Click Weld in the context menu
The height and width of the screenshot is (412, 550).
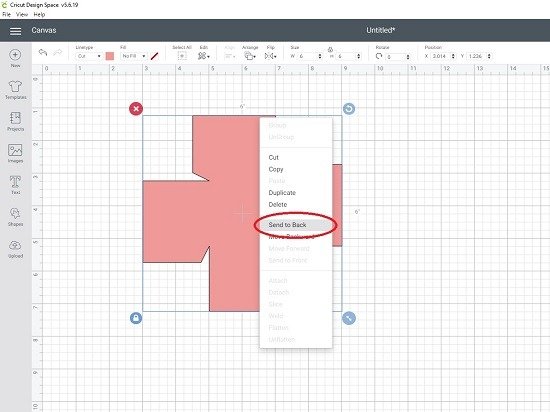[296, 316]
